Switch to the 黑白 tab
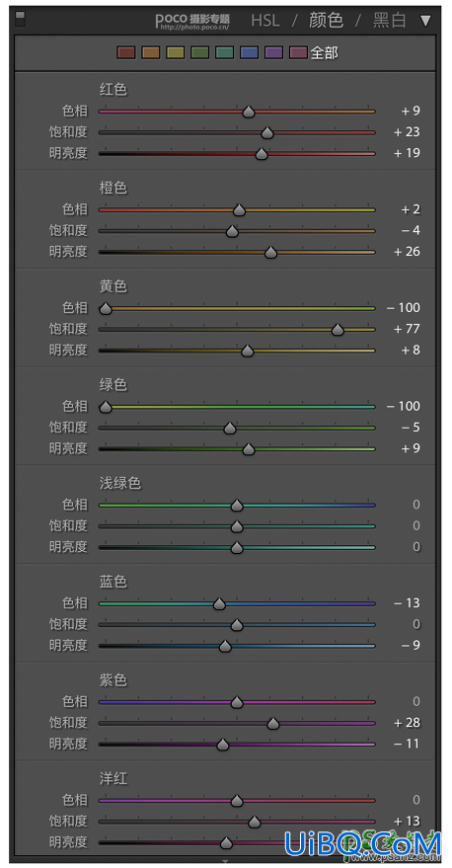Image resolution: width=452 pixels, height=868 pixels. pyautogui.click(x=390, y=21)
